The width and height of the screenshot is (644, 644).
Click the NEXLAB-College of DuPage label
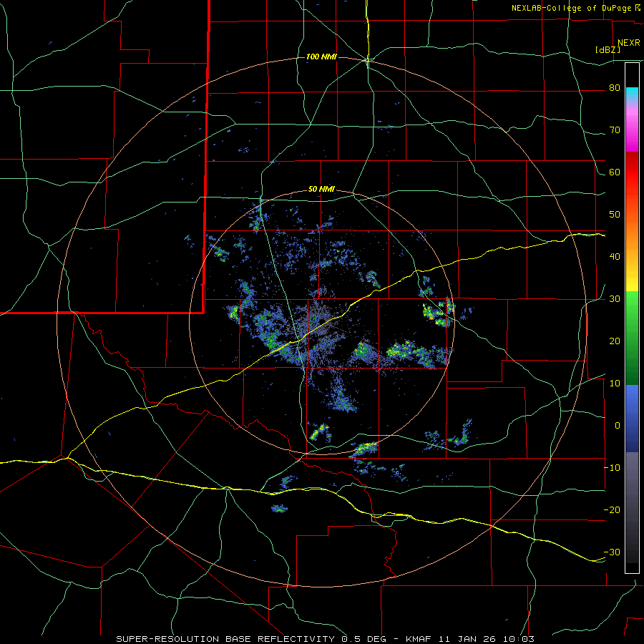(x=572, y=8)
